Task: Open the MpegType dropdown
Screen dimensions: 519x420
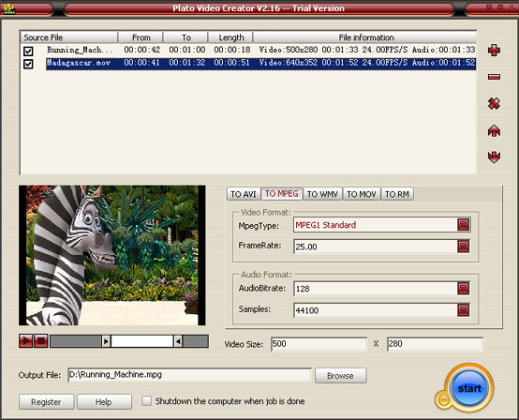Action: (x=464, y=225)
